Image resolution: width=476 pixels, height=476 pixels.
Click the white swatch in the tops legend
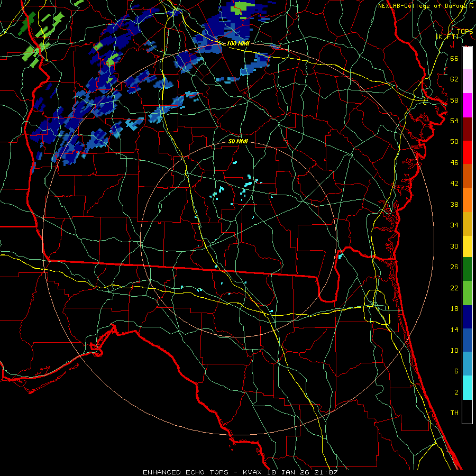tap(467, 58)
